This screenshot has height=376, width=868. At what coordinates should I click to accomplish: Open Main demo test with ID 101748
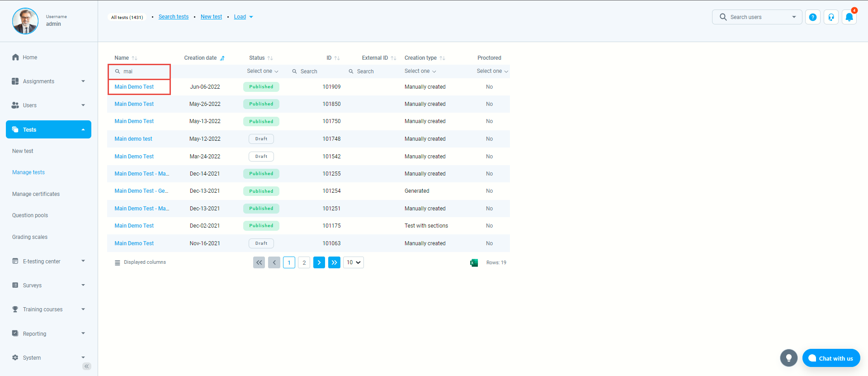[x=133, y=139]
